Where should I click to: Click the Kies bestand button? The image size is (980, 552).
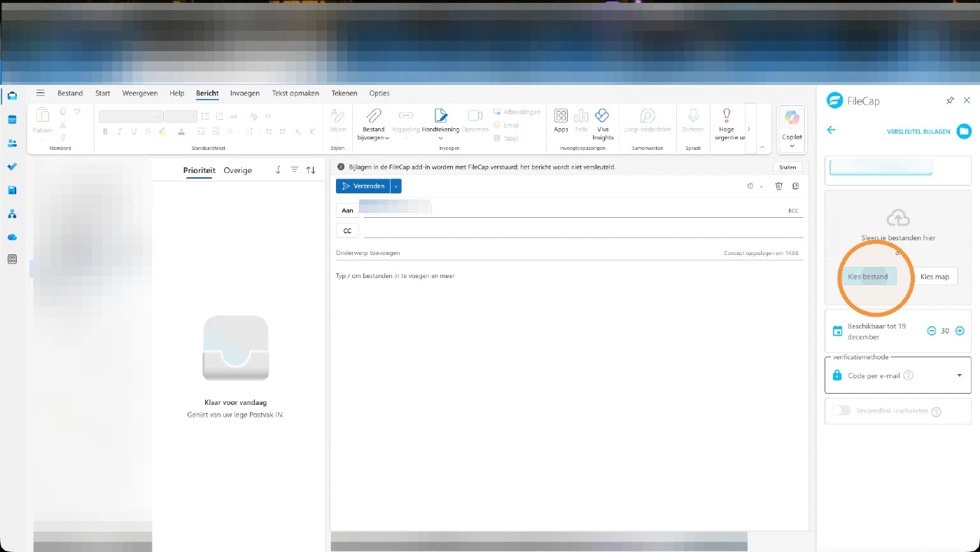[x=868, y=277]
